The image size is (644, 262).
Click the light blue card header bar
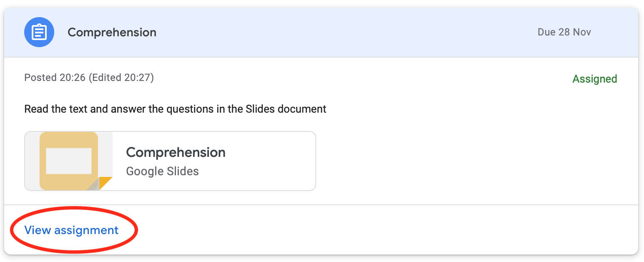click(x=321, y=32)
